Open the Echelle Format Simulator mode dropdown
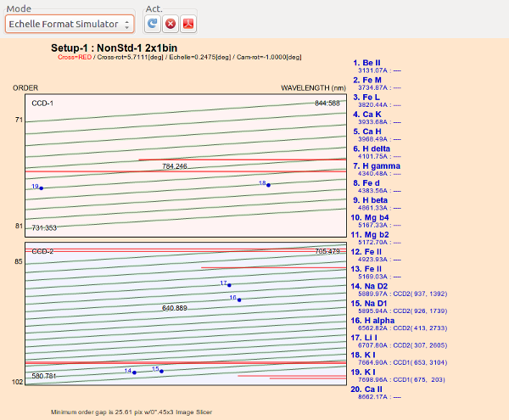This screenshot has width=509, height=420. click(x=70, y=24)
